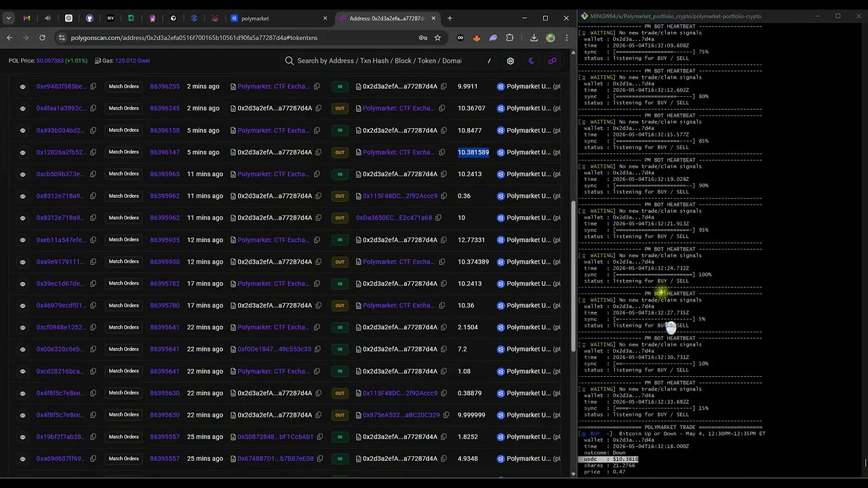The height and width of the screenshot is (488, 868).
Task: Select the Address 0x2d3a2efa browser tab
Action: [x=387, y=18]
